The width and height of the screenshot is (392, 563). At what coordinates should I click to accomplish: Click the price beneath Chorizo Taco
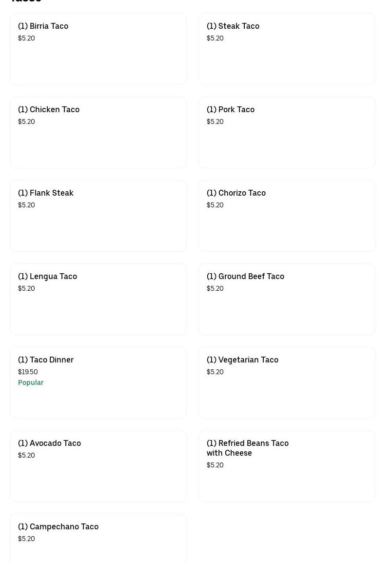pyautogui.click(x=215, y=205)
